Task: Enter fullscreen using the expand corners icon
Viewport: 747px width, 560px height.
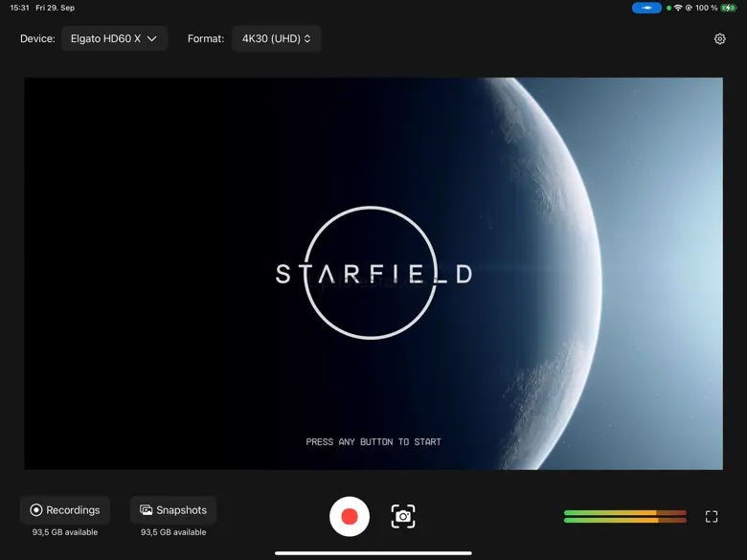Action: pos(712,517)
